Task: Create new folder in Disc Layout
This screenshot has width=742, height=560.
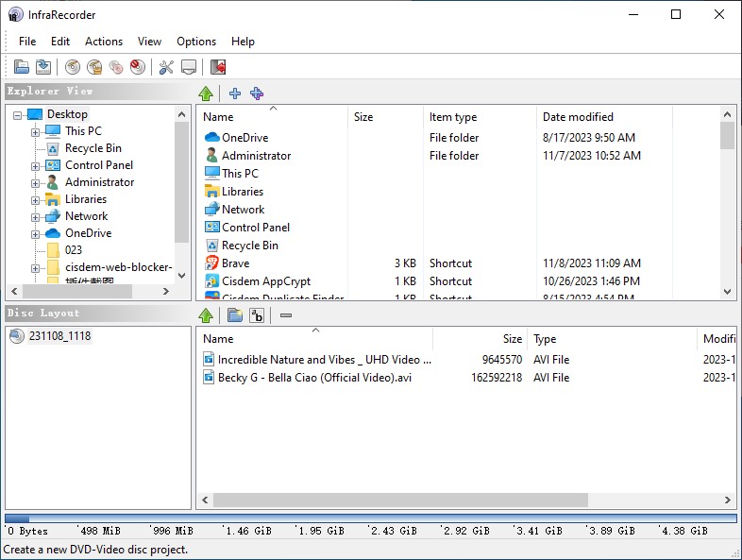Action: [x=235, y=315]
